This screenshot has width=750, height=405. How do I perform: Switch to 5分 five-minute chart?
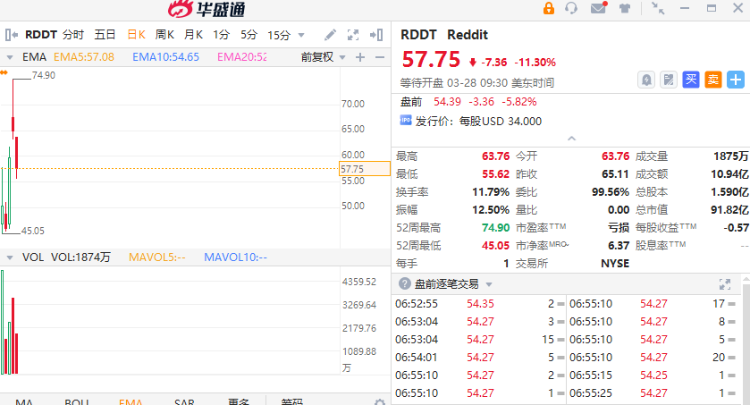[249, 34]
